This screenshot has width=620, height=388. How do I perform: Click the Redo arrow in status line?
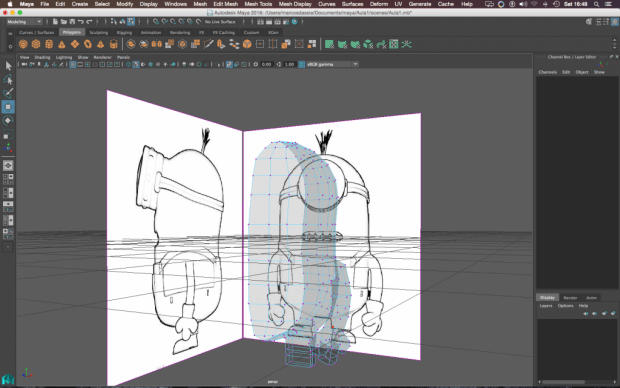pyautogui.click(x=89, y=22)
